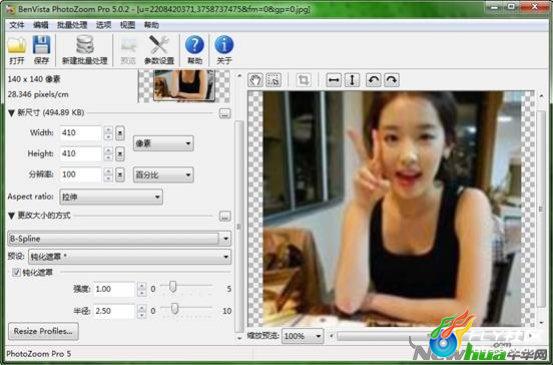Viewport: 553px width, 365px height.
Task: Open the 文件 file menu
Action: tap(17, 25)
